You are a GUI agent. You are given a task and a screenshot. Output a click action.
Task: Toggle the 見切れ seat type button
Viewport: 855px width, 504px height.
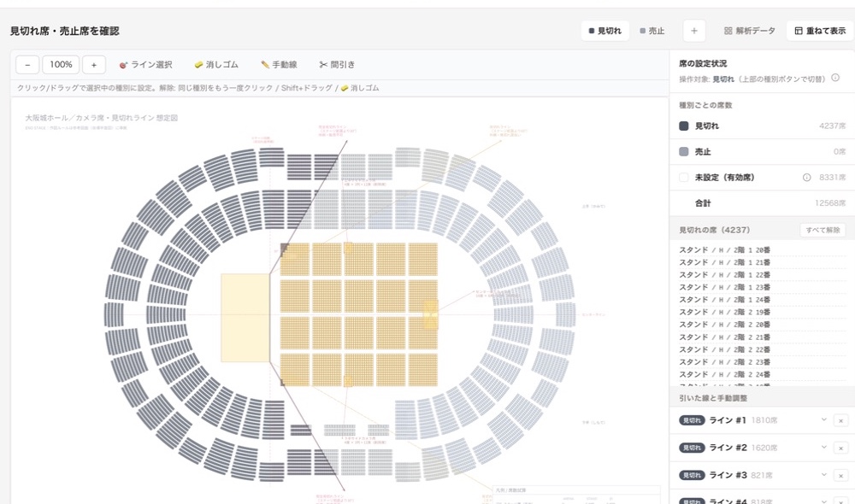click(604, 31)
